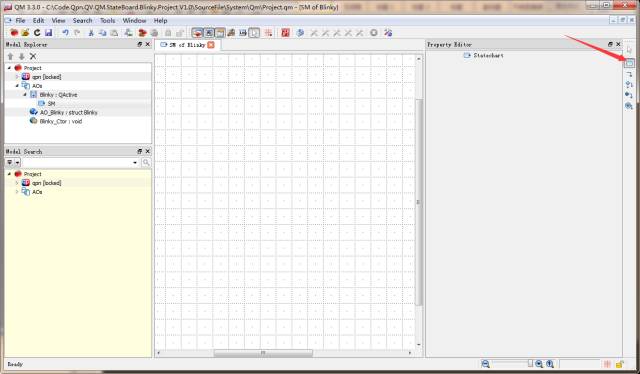Expand AOs node in Model Search
The width and height of the screenshot is (640, 374).
coord(17,192)
